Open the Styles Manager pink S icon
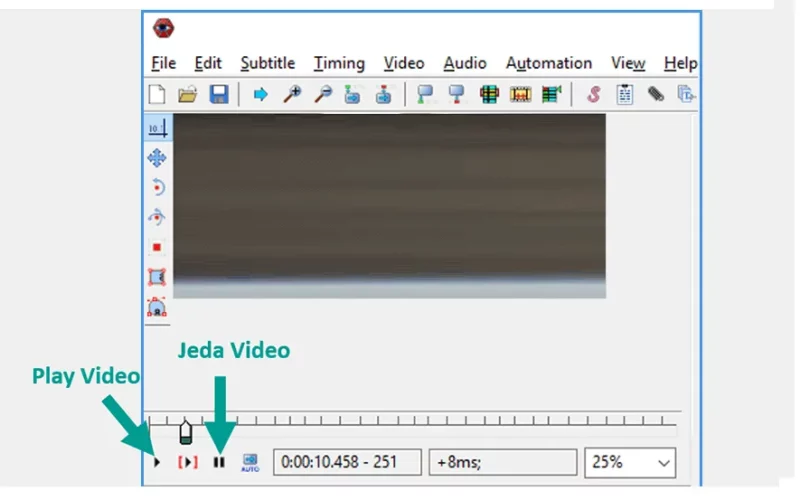800x500 pixels. (593, 94)
